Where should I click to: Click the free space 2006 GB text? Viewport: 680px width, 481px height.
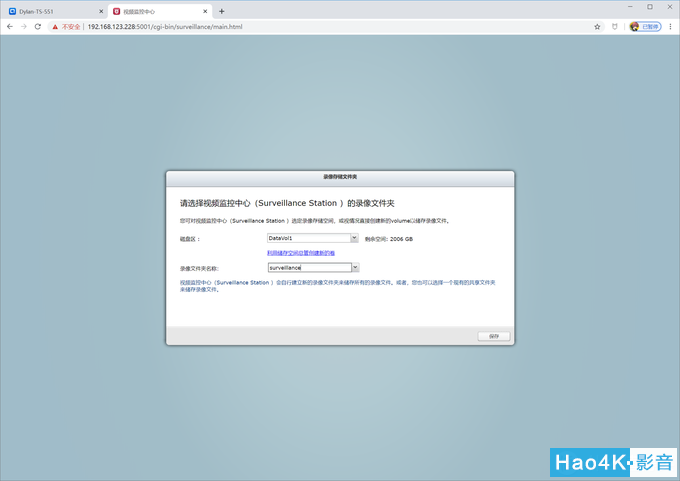point(389,239)
